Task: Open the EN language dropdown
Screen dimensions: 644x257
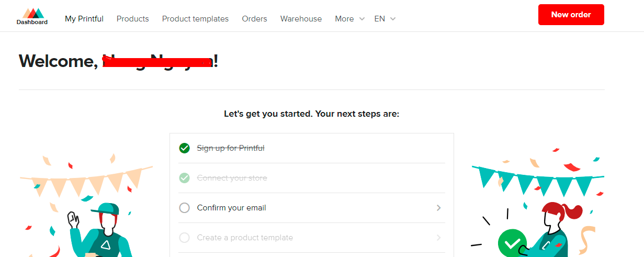Action: tap(385, 19)
